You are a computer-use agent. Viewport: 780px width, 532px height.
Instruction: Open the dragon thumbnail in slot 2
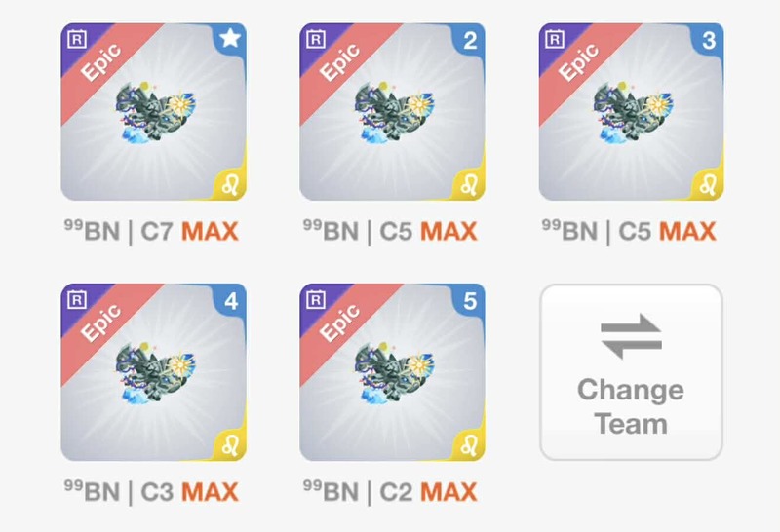(x=394, y=113)
